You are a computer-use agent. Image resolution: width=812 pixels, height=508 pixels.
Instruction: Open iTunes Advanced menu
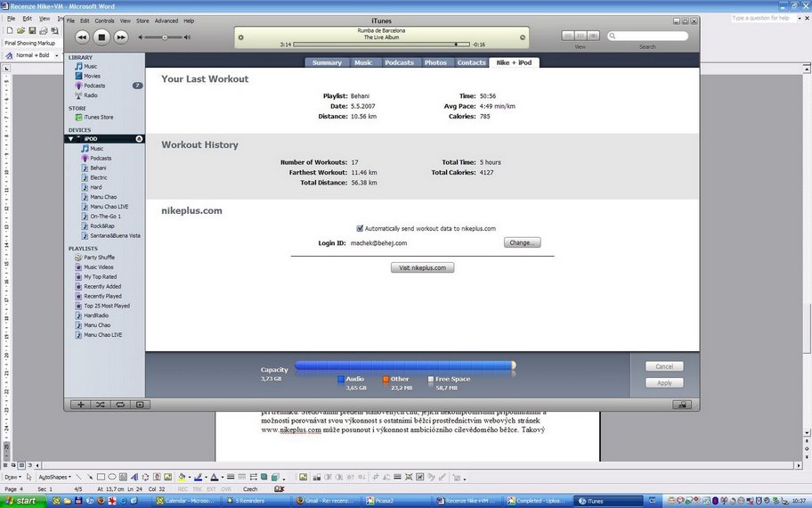(166, 20)
